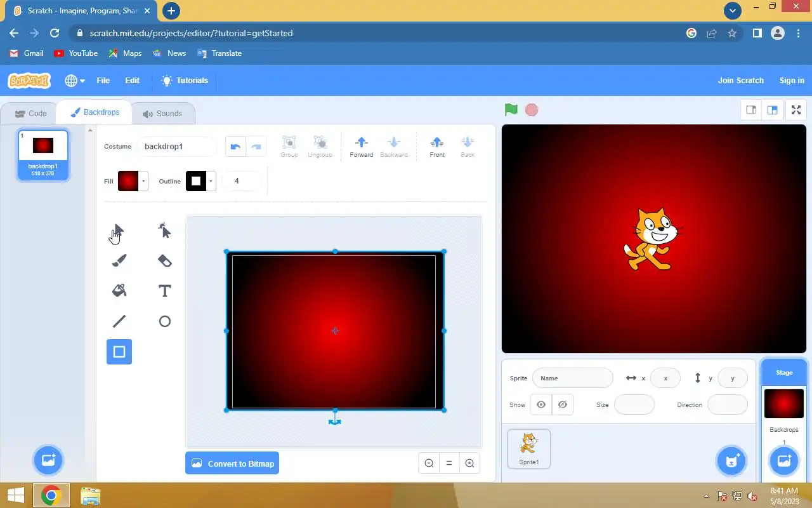Image resolution: width=812 pixels, height=508 pixels.
Task: Ungroup the selected shapes
Action: [x=320, y=147]
